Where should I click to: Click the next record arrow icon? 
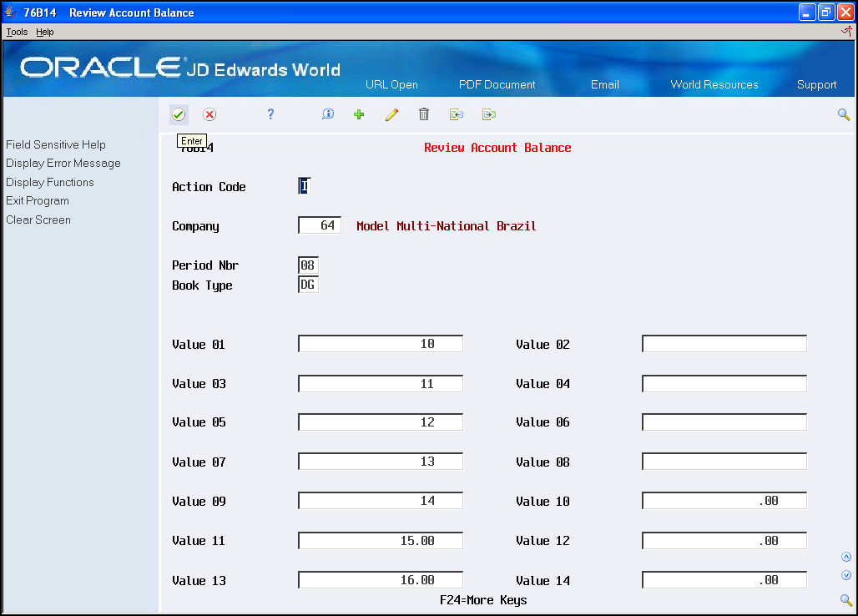[489, 114]
